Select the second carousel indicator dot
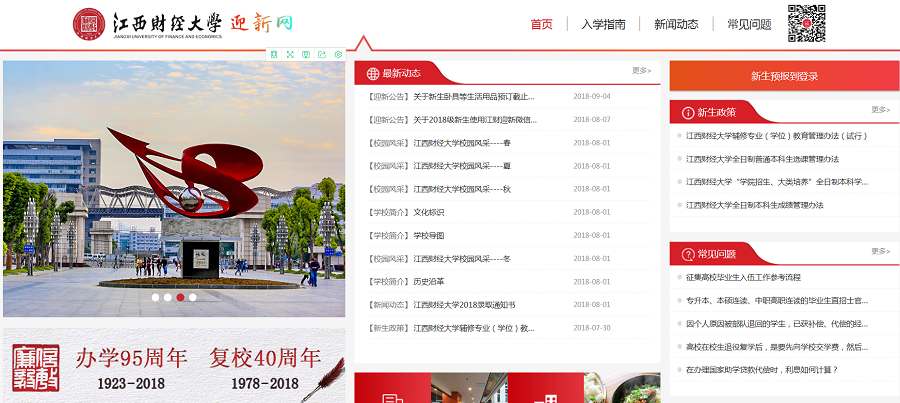 [168, 297]
